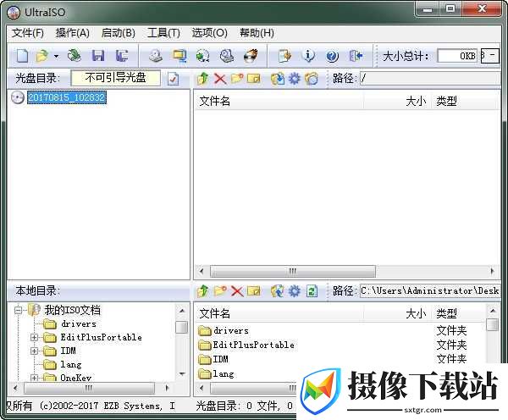The height and width of the screenshot is (420, 508).
Task: Click green Refresh icon in local toolbar
Action: [312, 290]
